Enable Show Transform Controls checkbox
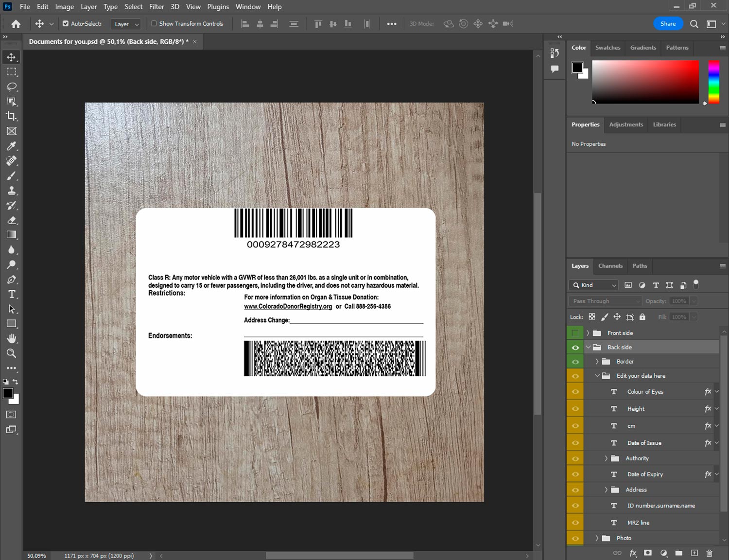 [154, 23]
